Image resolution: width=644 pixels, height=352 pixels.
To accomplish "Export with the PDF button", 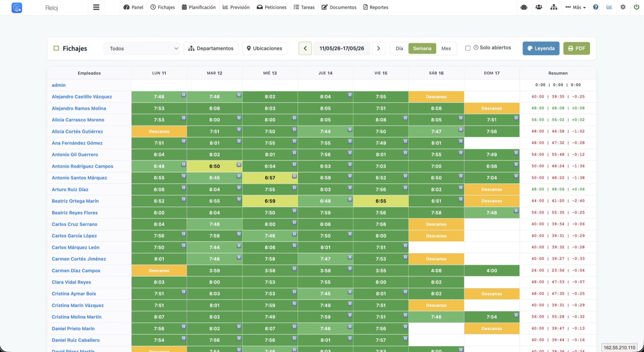I will coord(576,48).
